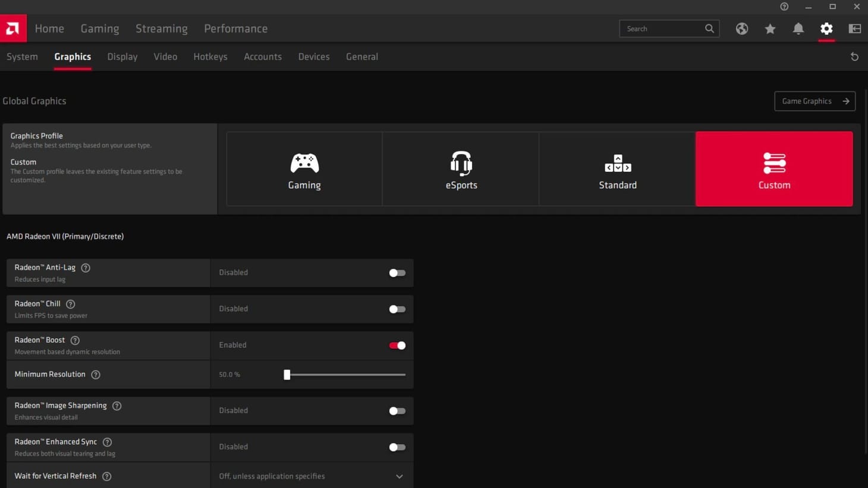868x488 pixels.
Task: Enable the Radeon Enhanced Sync switch
Action: [x=397, y=447]
